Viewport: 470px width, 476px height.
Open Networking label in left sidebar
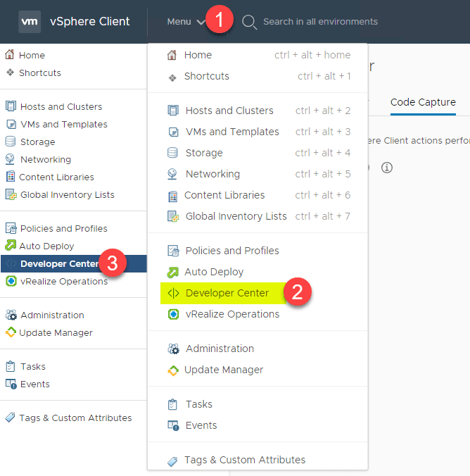pos(46,159)
